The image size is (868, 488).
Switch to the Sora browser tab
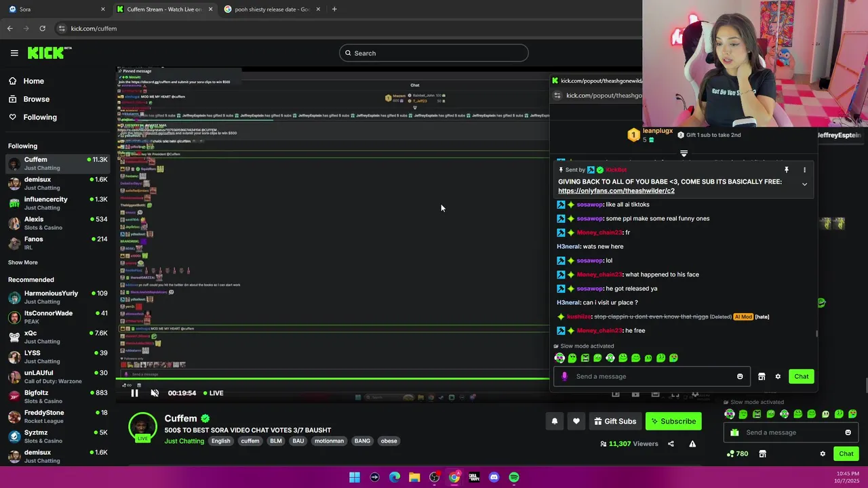pyautogui.click(x=56, y=9)
